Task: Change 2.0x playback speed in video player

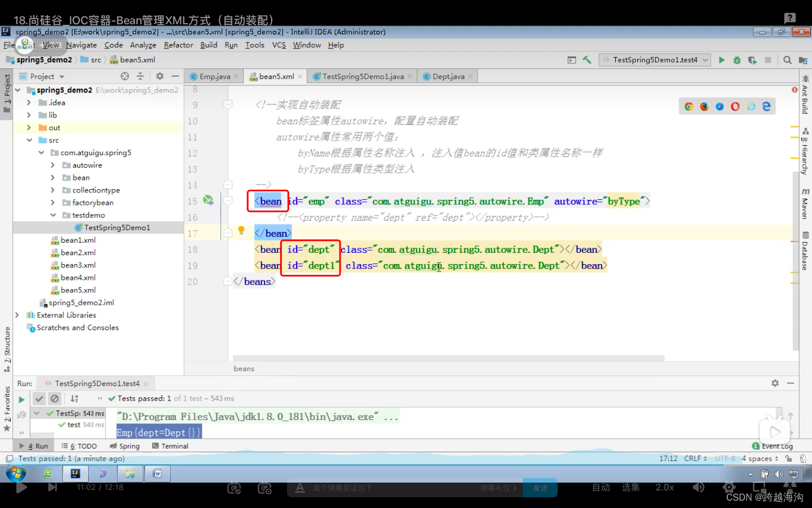Action: (x=665, y=487)
